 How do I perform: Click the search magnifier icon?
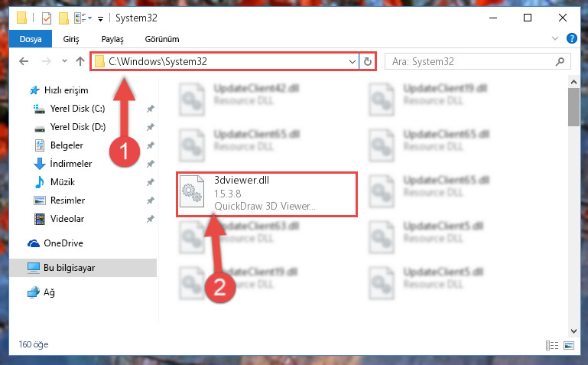click(560, 61)
